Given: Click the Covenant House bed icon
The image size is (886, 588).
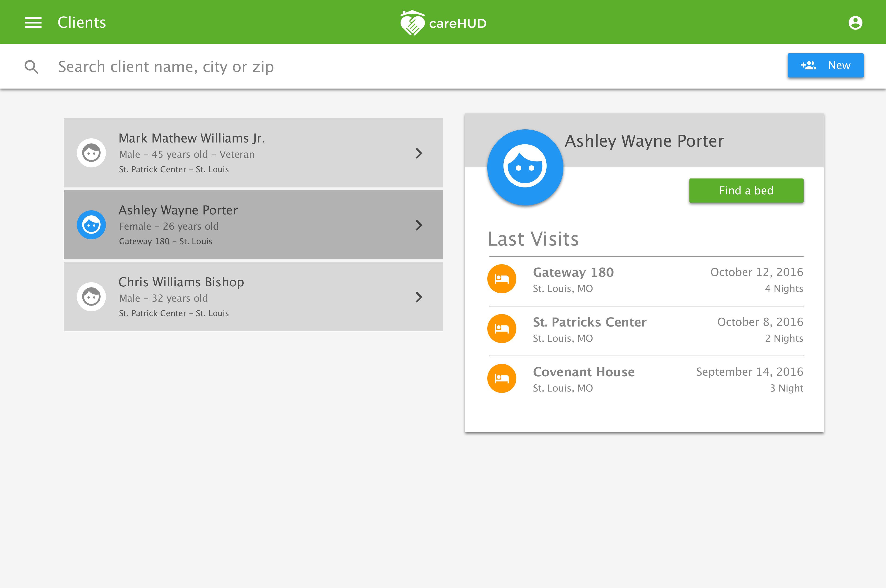Looking at the screenshot, I should coord(501,379).
